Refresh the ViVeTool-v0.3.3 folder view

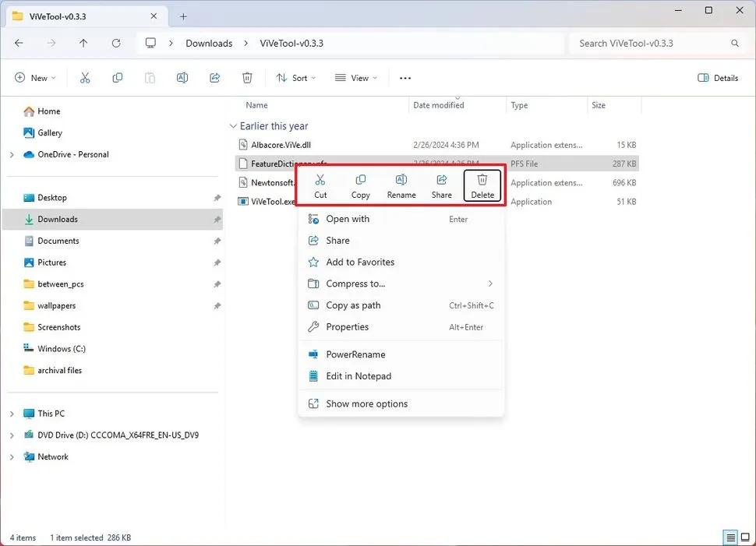tap(115, 44)
